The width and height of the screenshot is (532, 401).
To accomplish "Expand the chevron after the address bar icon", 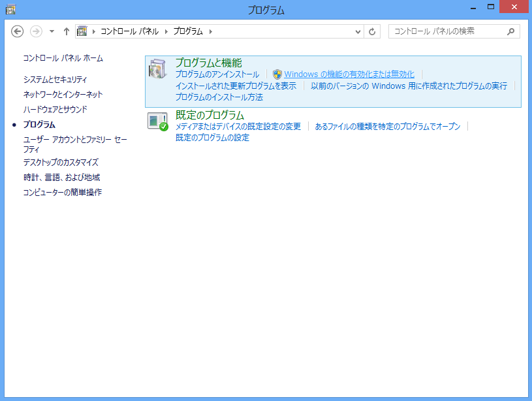I will [x=94, y=31].
